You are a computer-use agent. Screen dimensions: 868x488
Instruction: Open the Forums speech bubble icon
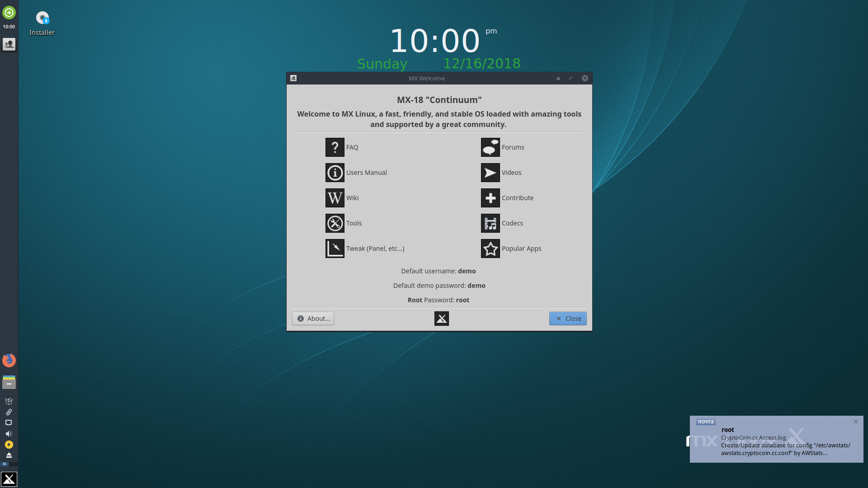coord(490,147)
